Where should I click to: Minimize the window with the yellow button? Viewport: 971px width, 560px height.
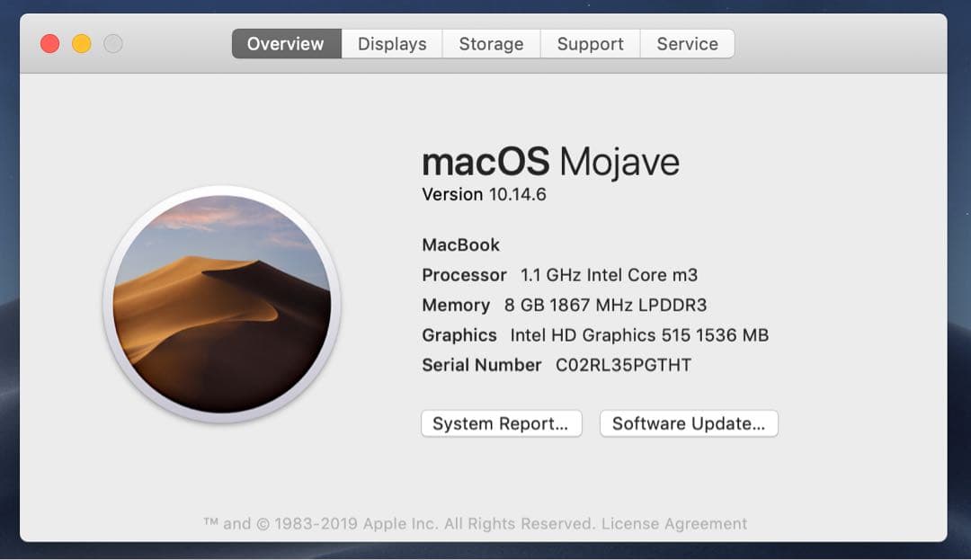[82, 42]
